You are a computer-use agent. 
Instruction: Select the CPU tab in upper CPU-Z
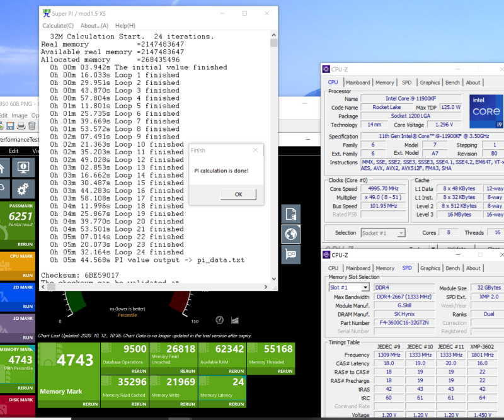point(333,82)
